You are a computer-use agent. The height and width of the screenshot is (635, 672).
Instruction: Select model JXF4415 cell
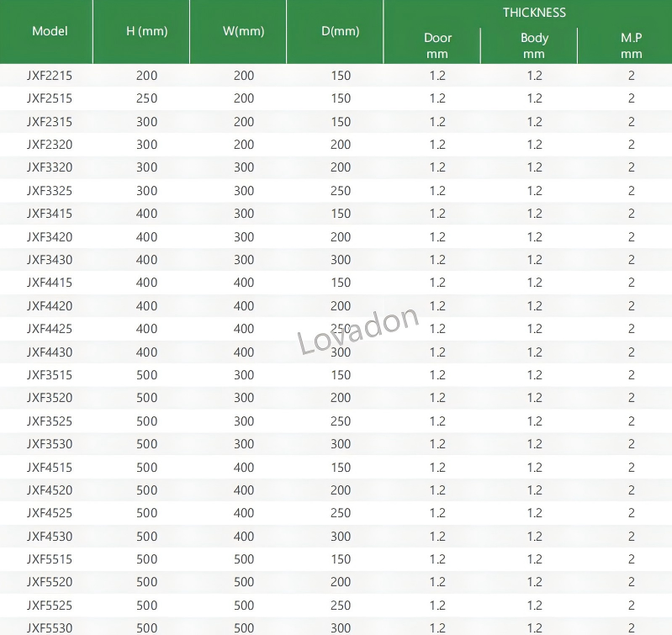click(50, 283)
